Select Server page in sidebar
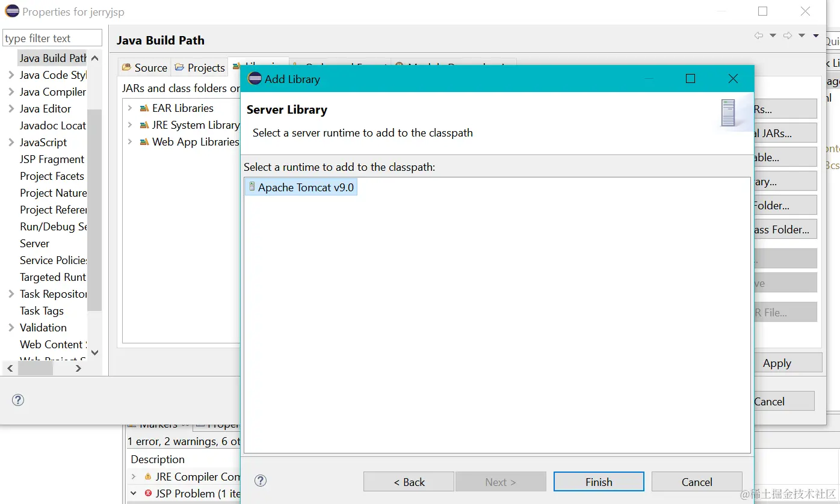This screenshot has height=504, width=840. pos(35,244)
